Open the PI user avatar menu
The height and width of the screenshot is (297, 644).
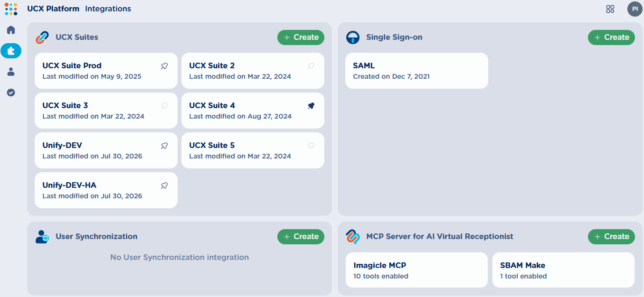[x=635, y=9]
